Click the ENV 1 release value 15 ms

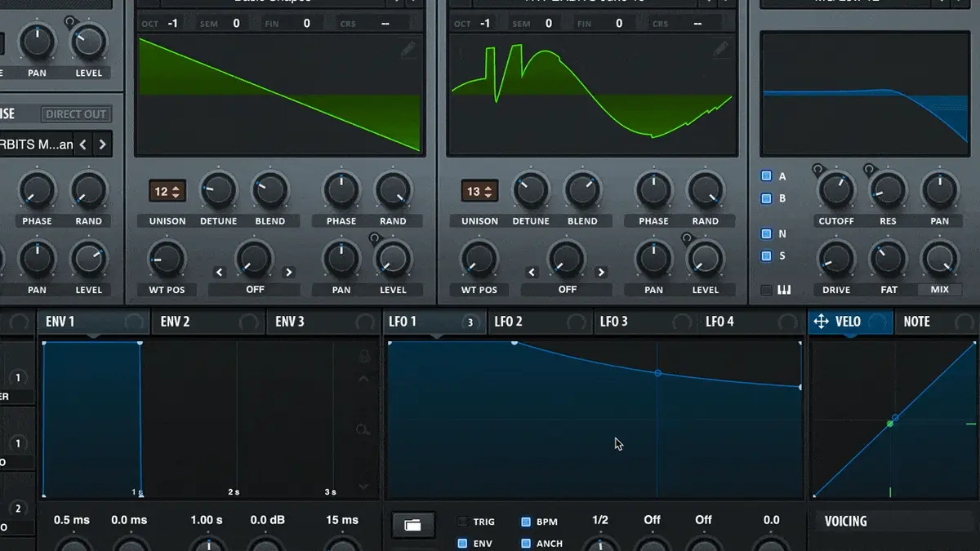click(x=342, y=520)
